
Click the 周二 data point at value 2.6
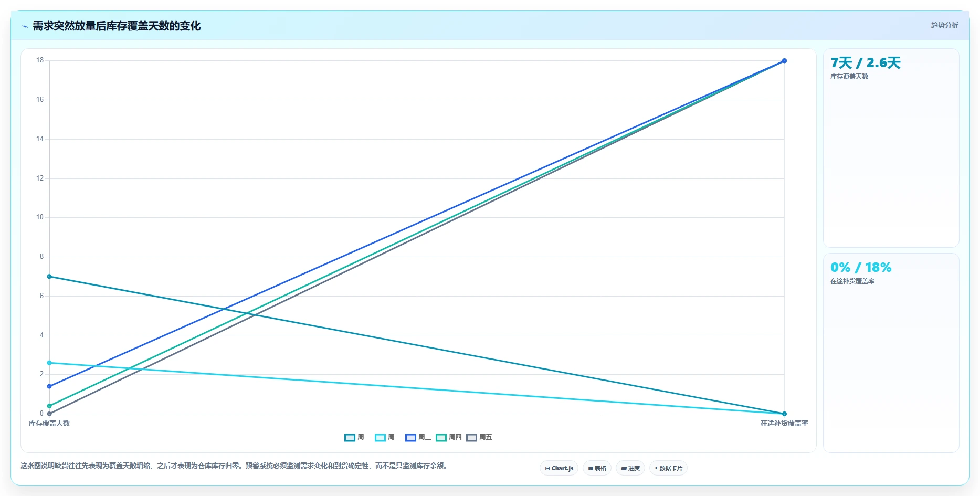(x=49, y=363)
